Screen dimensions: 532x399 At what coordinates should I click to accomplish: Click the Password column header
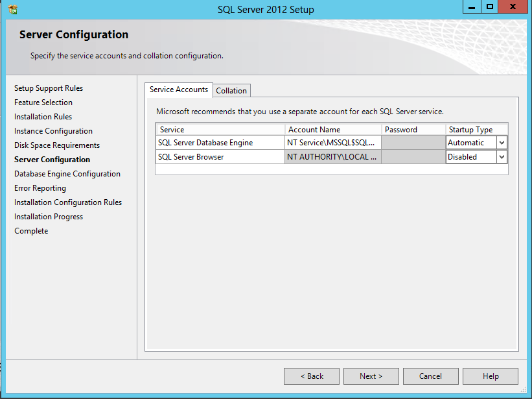tap(413, 130)
